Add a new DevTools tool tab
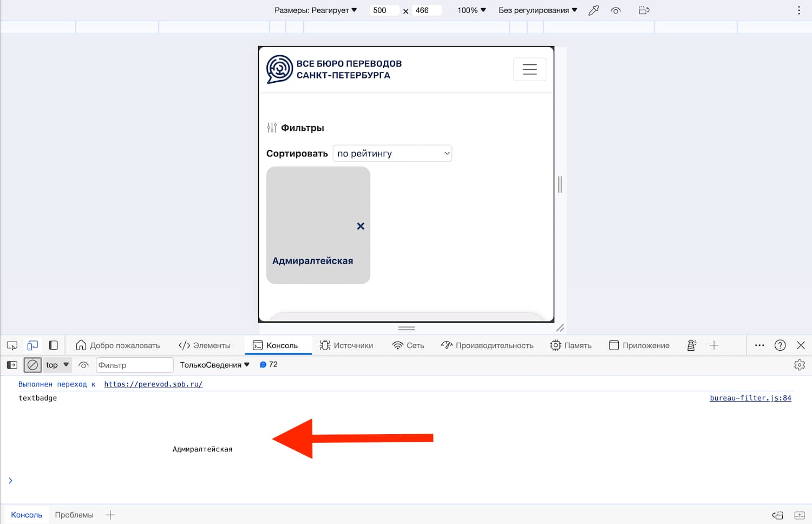 [x=714, y=345]
